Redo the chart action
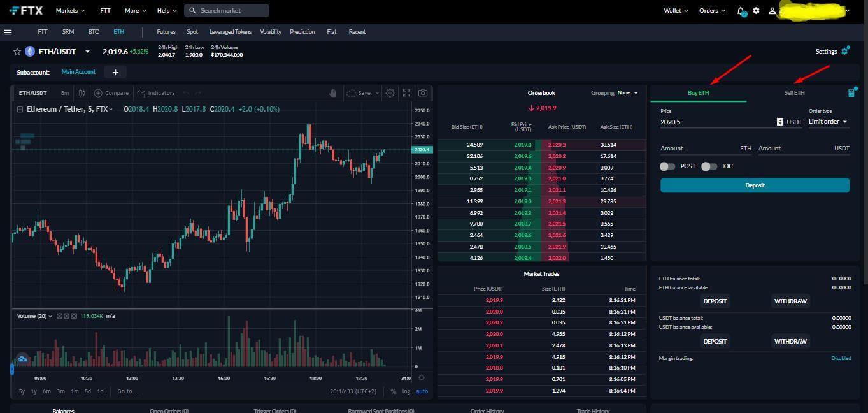Viewport: 868px width, 413px height. click(198, 93)
